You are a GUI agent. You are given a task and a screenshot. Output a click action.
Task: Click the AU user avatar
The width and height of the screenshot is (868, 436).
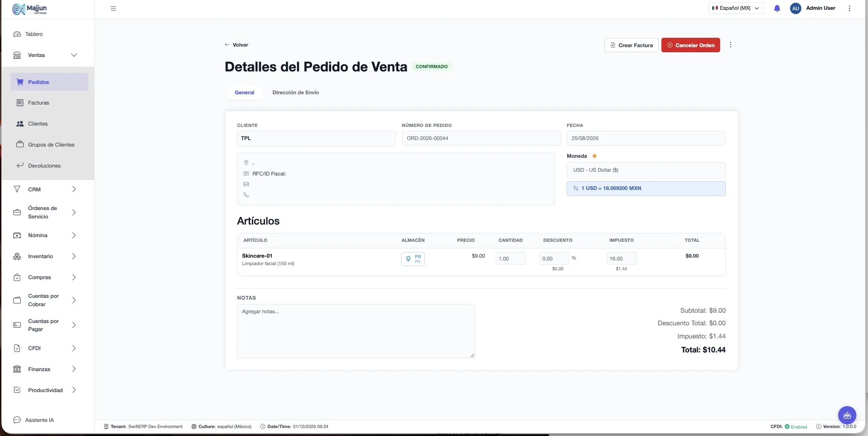[796, 8]
